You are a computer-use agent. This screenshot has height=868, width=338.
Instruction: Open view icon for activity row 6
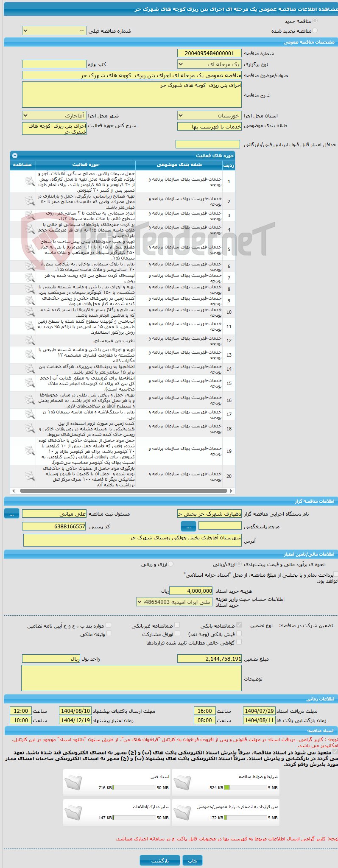coord(29,266)
